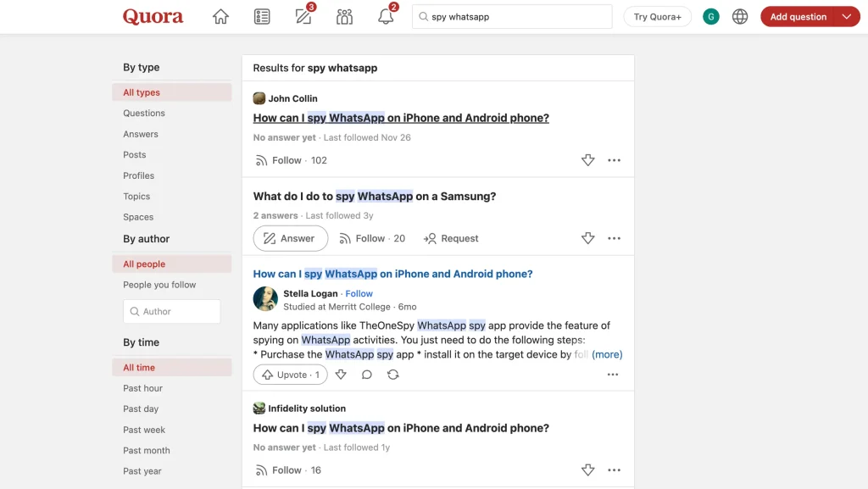Click Try Quora+ button
868x489 pixels.
click(x=657, y=17)
